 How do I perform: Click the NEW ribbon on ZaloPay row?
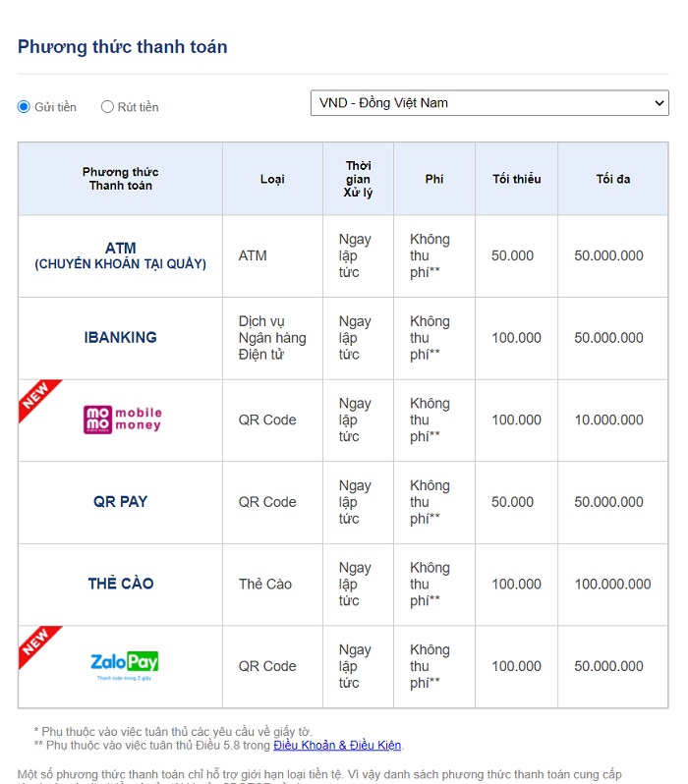(36, 643)
